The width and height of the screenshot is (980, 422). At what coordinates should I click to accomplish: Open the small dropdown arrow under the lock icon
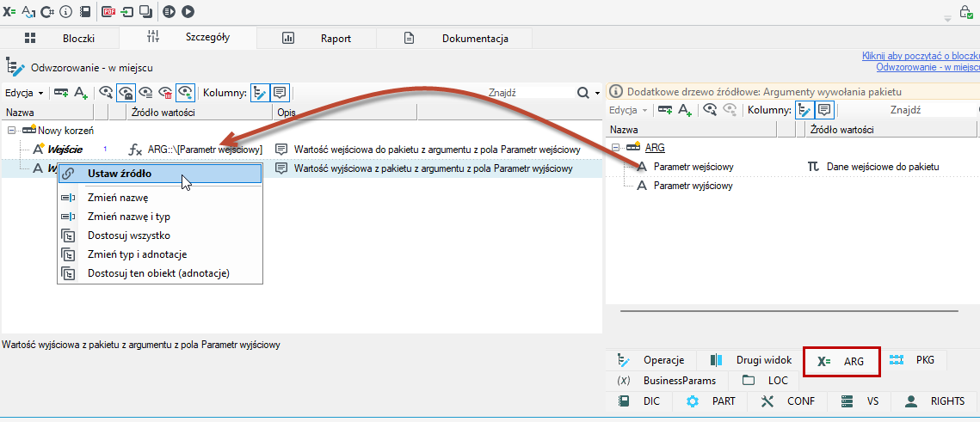point(948,20)
